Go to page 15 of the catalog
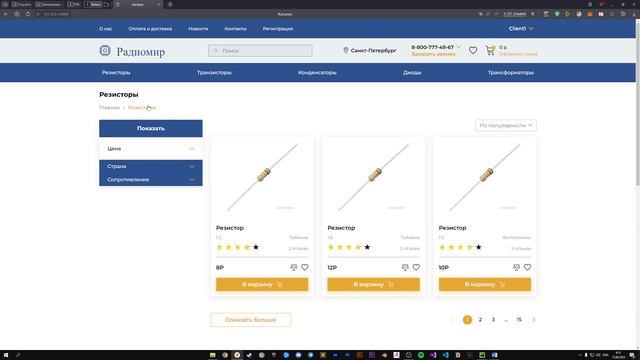The image size is (640, 360). [519, 320]
